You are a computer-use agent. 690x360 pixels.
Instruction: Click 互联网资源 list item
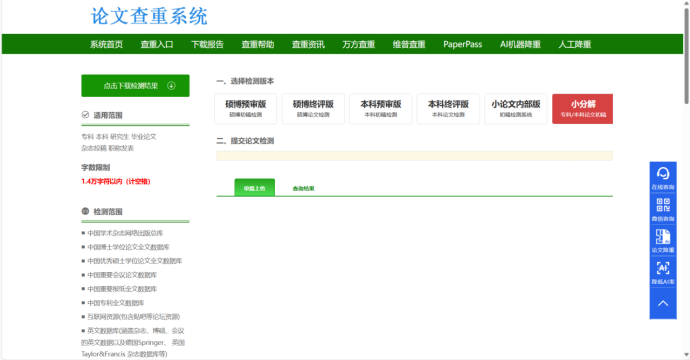point(134,317)
